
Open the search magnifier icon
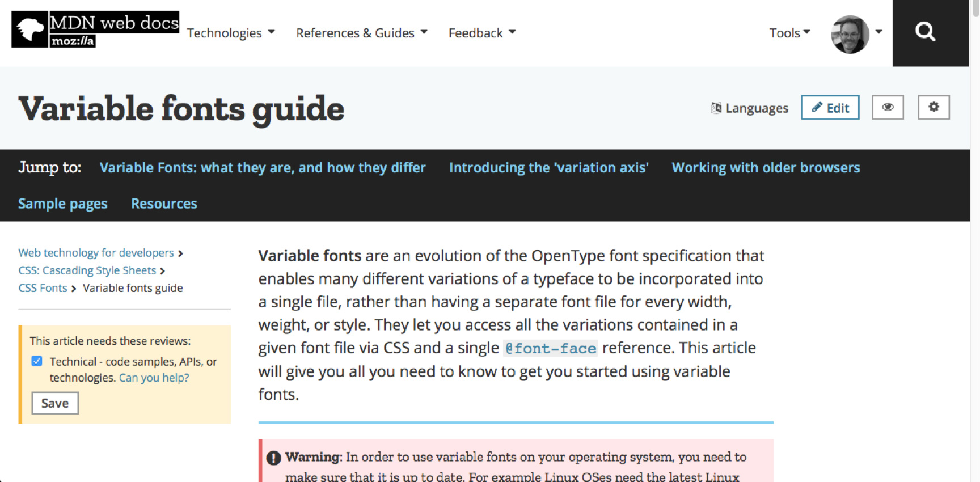pyautogui.click(x=925, y=32)
